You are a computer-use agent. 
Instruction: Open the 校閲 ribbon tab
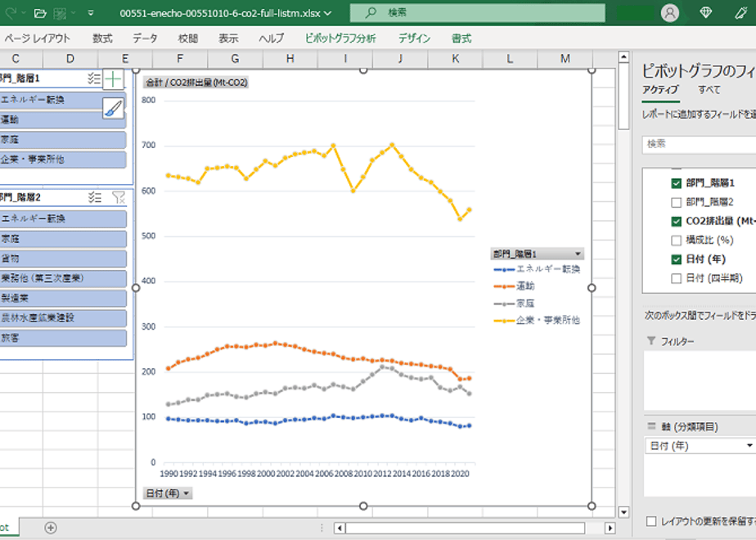click(x=187, y=38)
